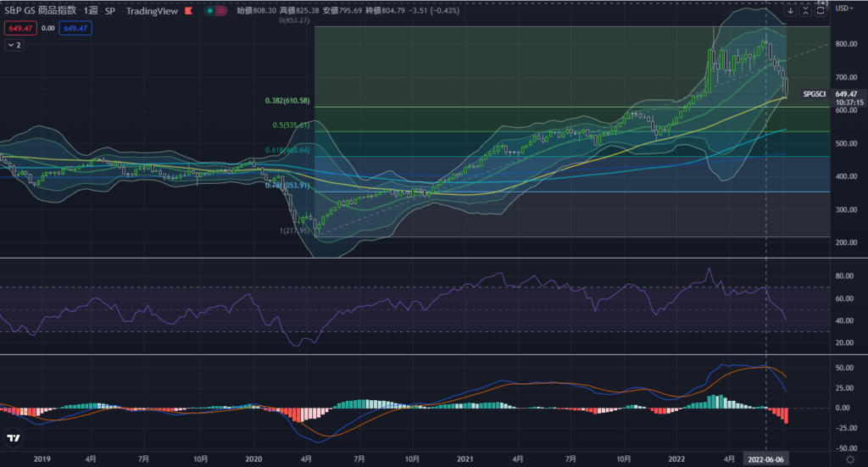Click the TradingView logo at bottom left

pos(14,438)
